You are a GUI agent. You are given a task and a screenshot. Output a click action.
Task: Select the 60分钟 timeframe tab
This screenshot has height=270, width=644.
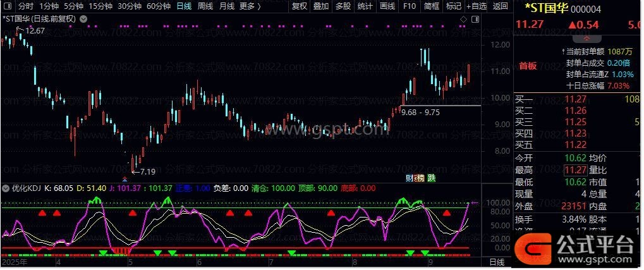point(158,6)
